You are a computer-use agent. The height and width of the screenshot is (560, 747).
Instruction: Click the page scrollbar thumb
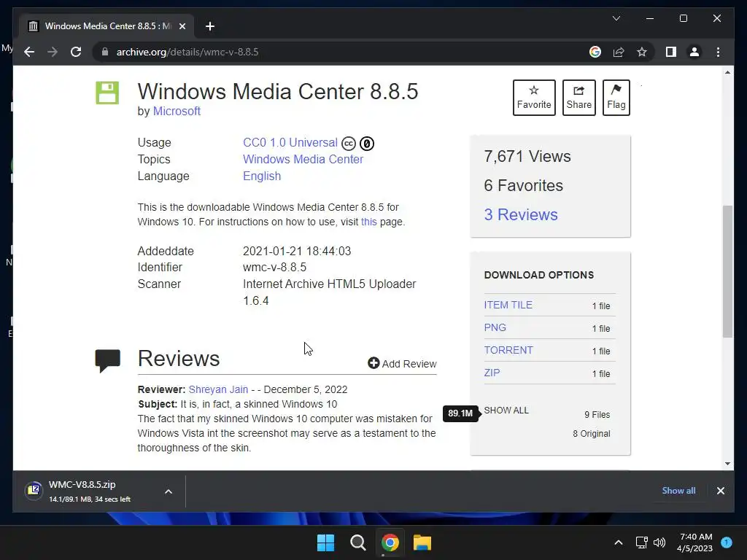tap(727, 271)
